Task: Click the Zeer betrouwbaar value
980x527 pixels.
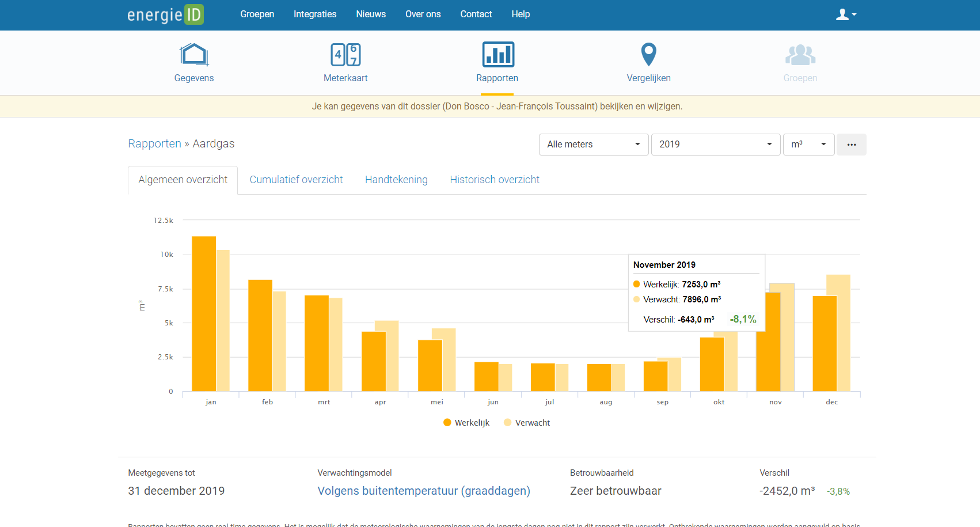Action: (x=616, y=491)
